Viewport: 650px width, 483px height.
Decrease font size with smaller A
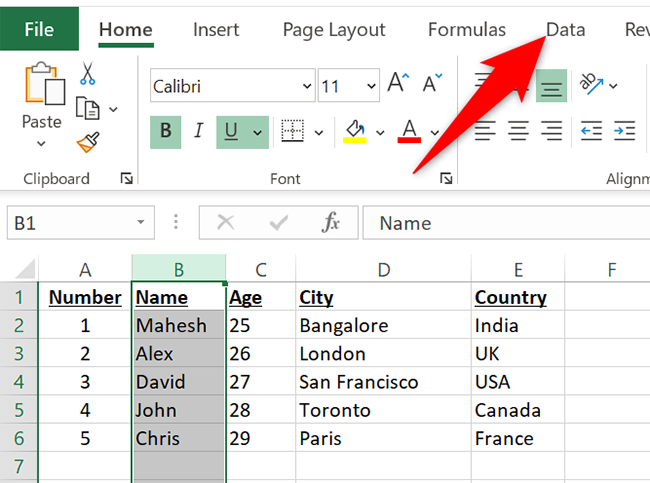(x=431, y=84)
